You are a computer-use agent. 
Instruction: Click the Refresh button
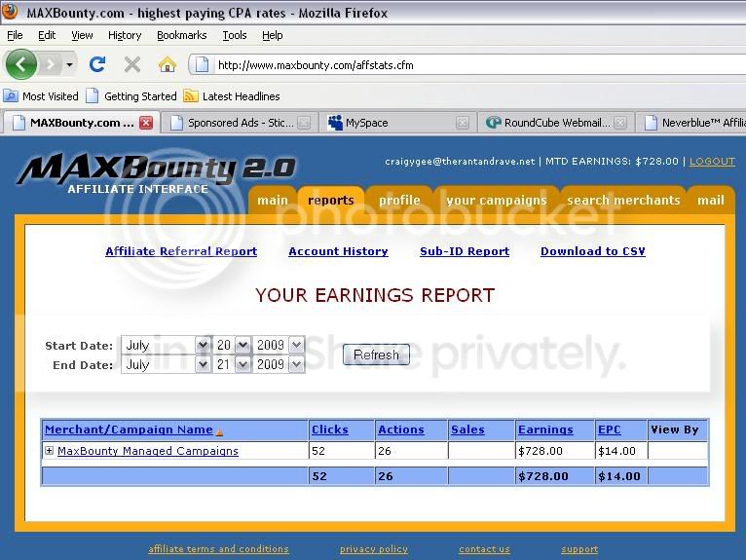point(376,355)
